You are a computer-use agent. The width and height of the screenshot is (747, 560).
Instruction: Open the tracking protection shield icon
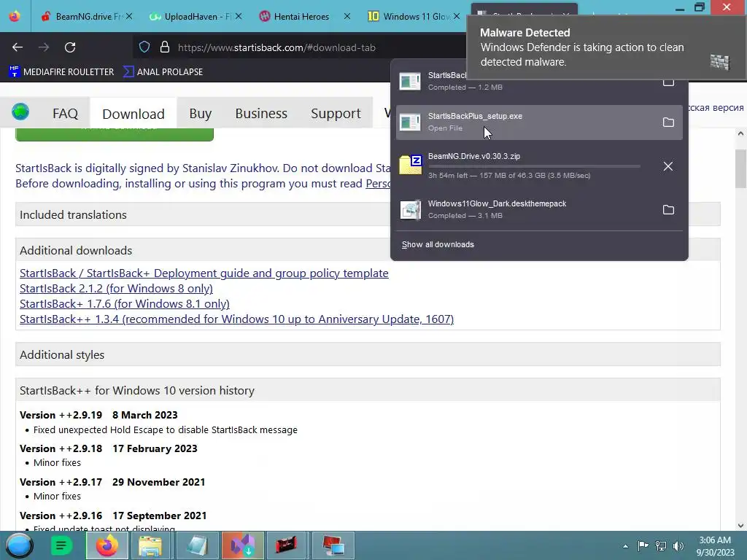click(x=144, y=47)
